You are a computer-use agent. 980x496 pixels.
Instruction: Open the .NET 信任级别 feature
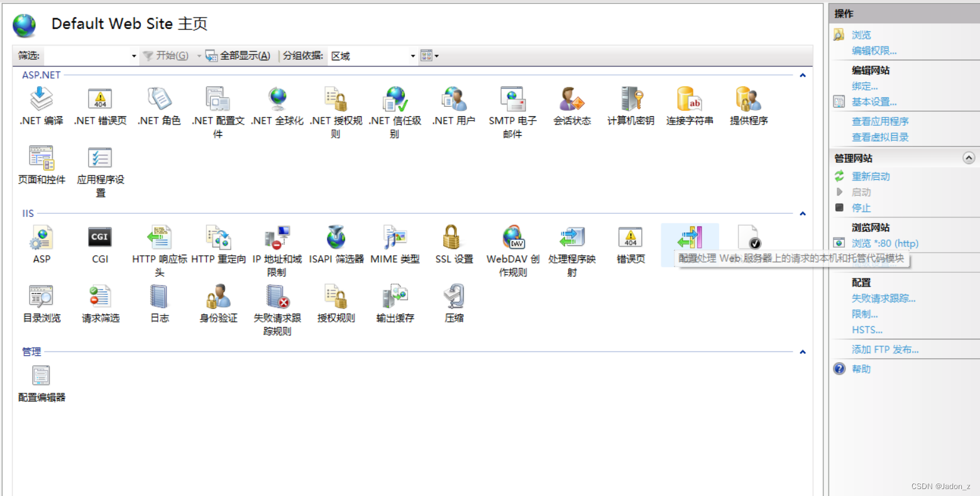click(395, 113)
